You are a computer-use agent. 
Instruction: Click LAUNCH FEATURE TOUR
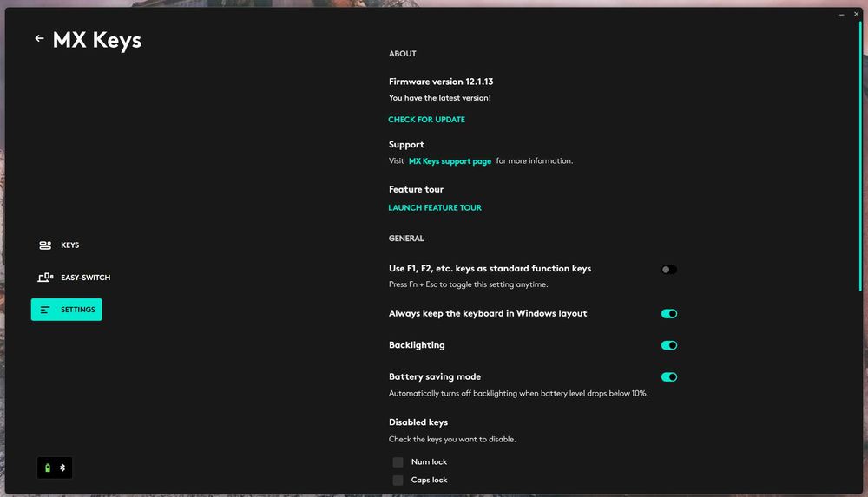point(435,207)
